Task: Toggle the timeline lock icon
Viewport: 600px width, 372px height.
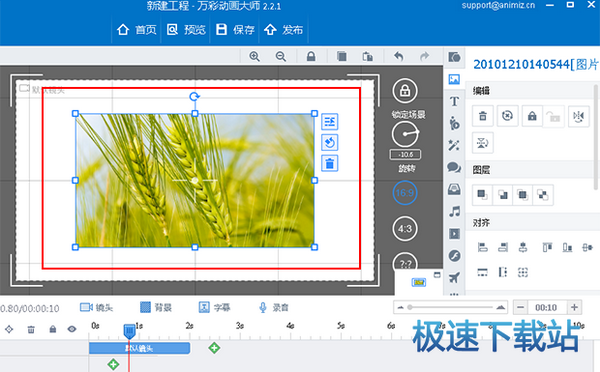Action: coord(53,329)
